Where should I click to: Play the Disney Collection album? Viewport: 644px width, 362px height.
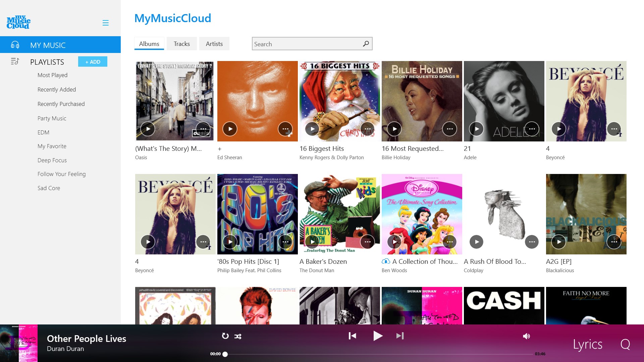point(394,242)
